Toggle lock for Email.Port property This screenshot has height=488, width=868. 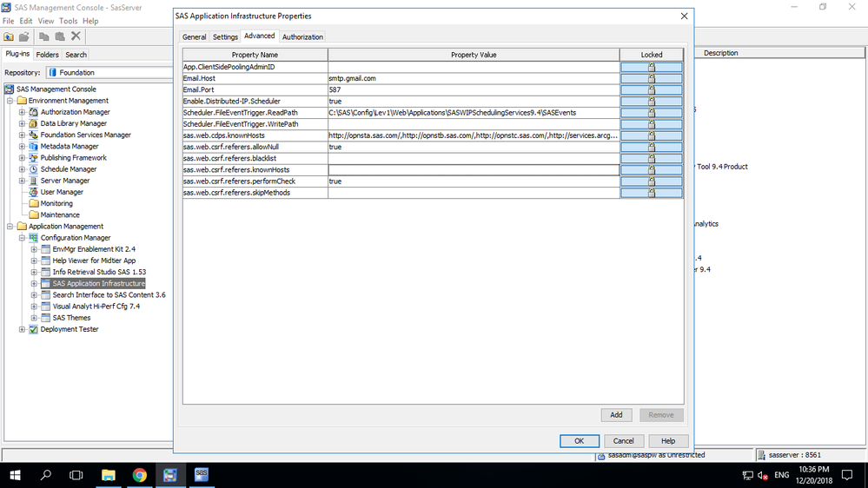point(651,89)
